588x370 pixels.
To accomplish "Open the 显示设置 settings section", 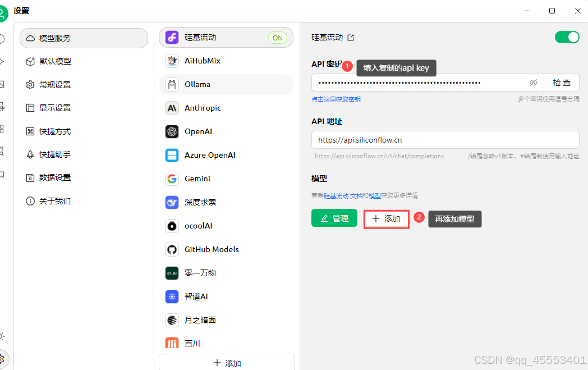I will [84, 108].
